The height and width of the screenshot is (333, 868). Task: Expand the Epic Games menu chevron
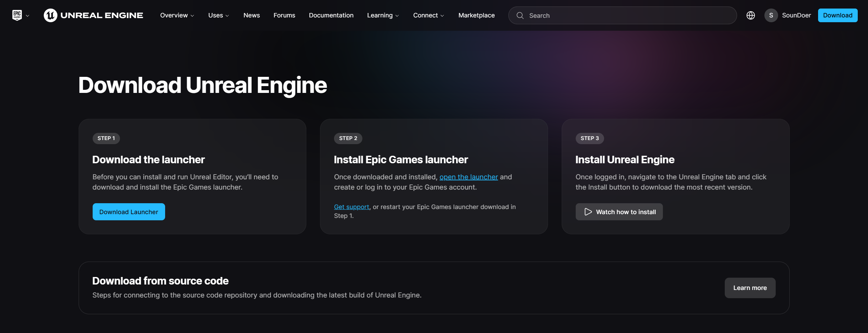click(x=28, y=16)
